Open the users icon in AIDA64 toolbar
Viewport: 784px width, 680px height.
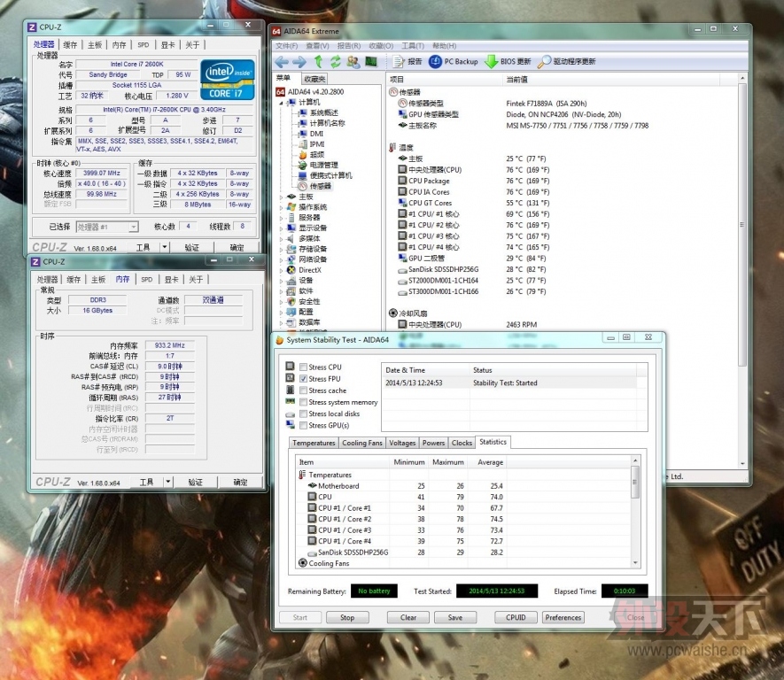pyautogui.click(x=353, y=61)
